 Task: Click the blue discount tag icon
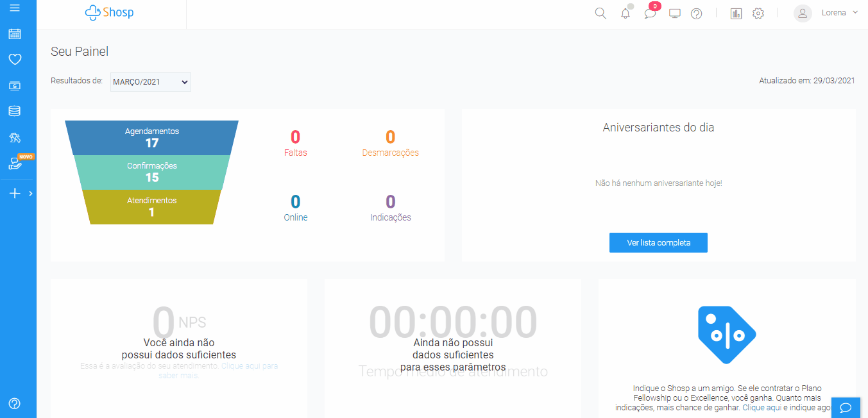pos(727,335)
